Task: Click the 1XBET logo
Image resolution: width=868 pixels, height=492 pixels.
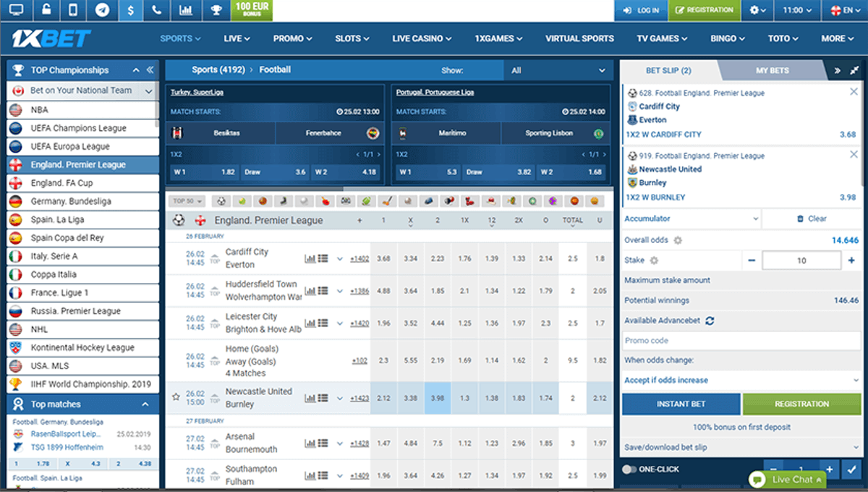Action: tap(51, 38)
